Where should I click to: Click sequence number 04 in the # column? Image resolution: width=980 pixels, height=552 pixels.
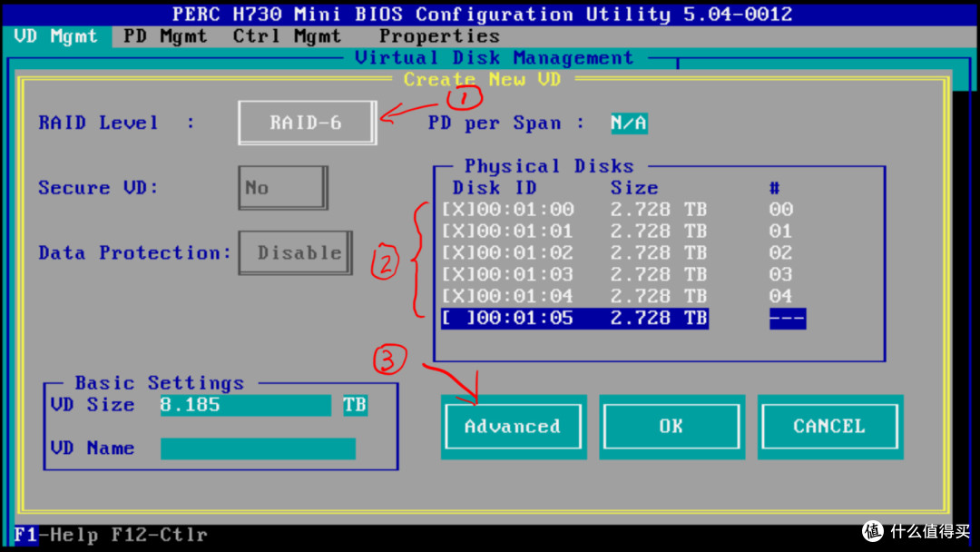[x=781, y=296]
